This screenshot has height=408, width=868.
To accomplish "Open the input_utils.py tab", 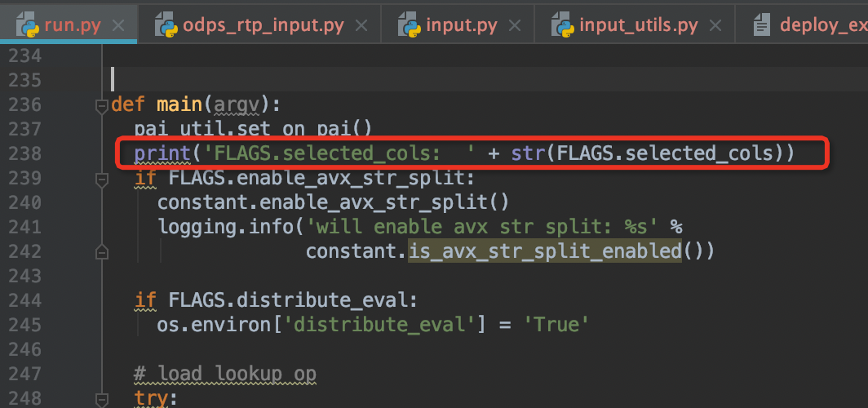I will (635, 23).
